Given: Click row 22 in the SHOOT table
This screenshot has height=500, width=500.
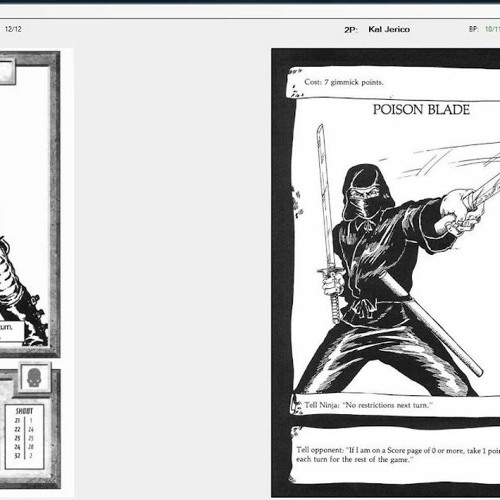Looking at the screenshot, I should point(24,429).
